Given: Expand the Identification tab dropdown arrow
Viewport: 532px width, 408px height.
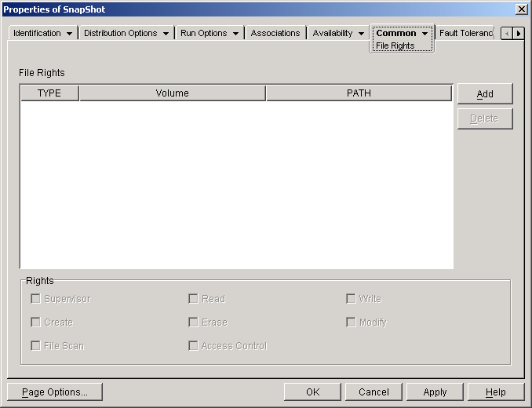Looking at the screenshot, I should (x=69, y=34).
